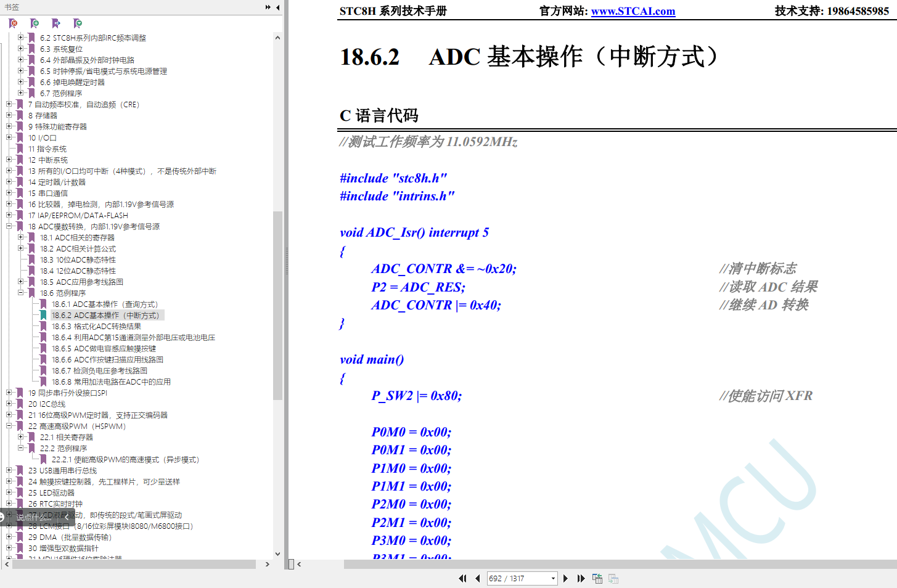Viewport: 897px width, 588px height.
Task: Open the bookmark options dropdown icon
Action: (x=78, y=23)
